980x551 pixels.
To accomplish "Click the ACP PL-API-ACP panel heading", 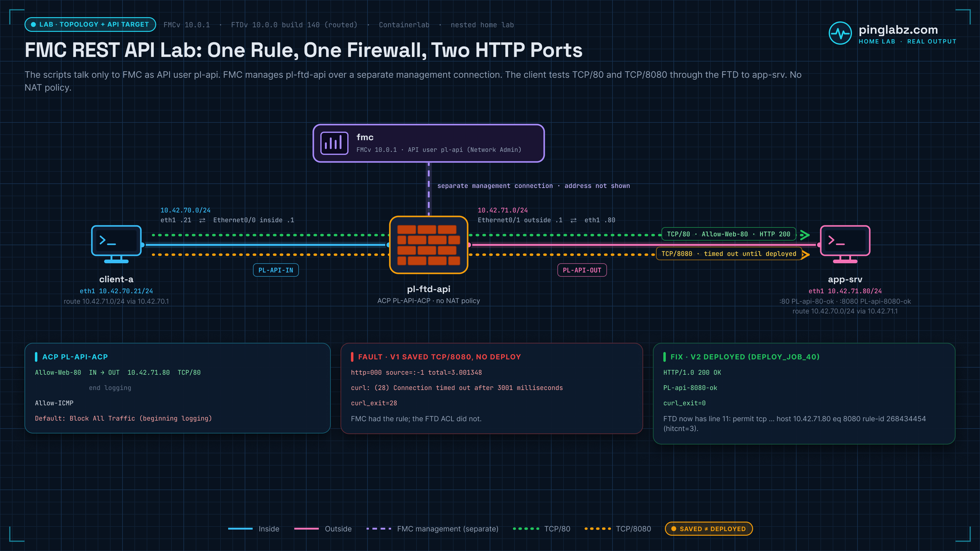I will [x=75, y=357].
